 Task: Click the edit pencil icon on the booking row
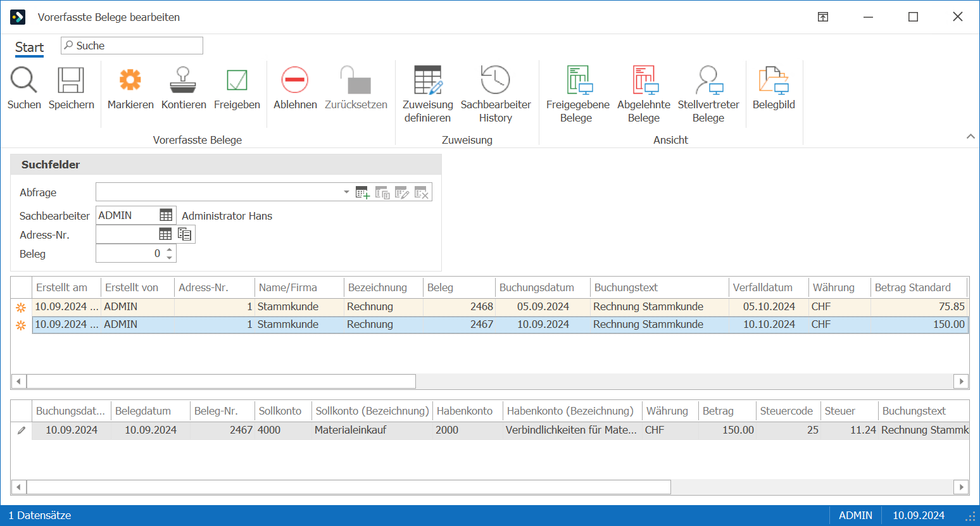[x=22, y=430]
